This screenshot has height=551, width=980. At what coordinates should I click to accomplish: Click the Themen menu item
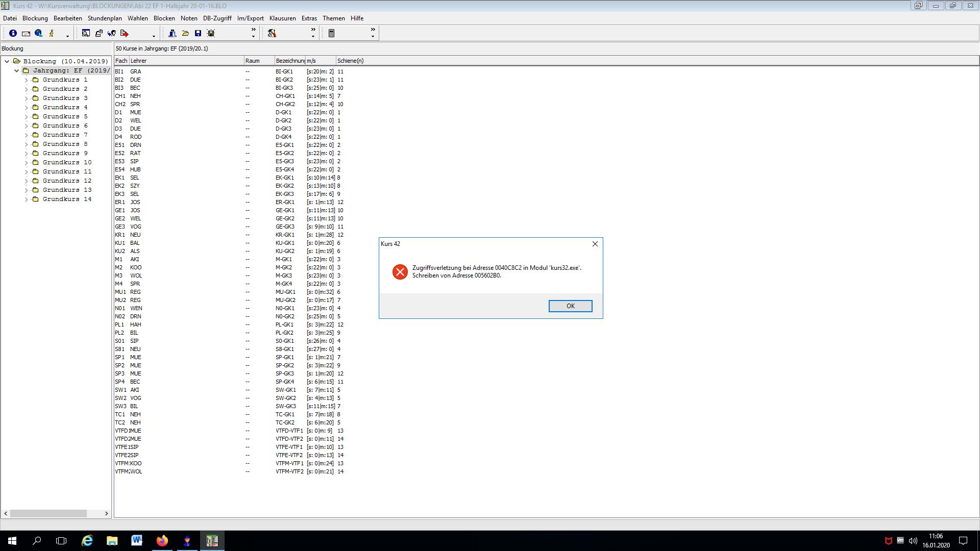(x=334, y=18)
